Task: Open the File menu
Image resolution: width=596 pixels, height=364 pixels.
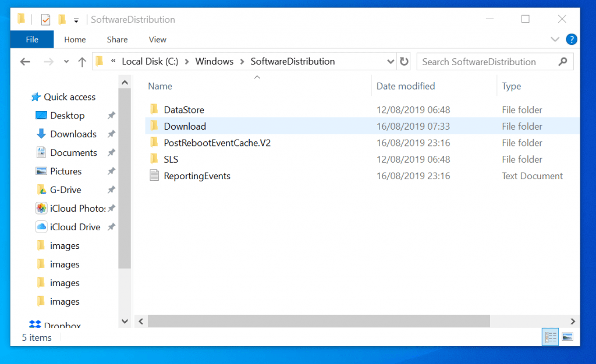Action: point(32,39)
